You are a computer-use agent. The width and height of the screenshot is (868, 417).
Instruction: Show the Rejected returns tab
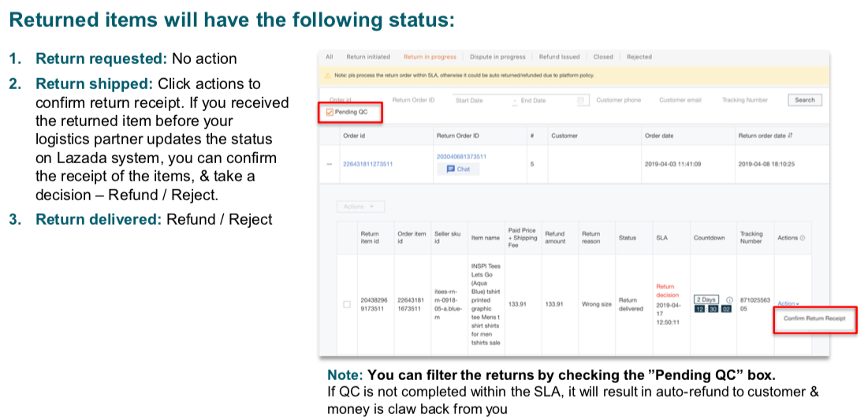tap(639, 57)
